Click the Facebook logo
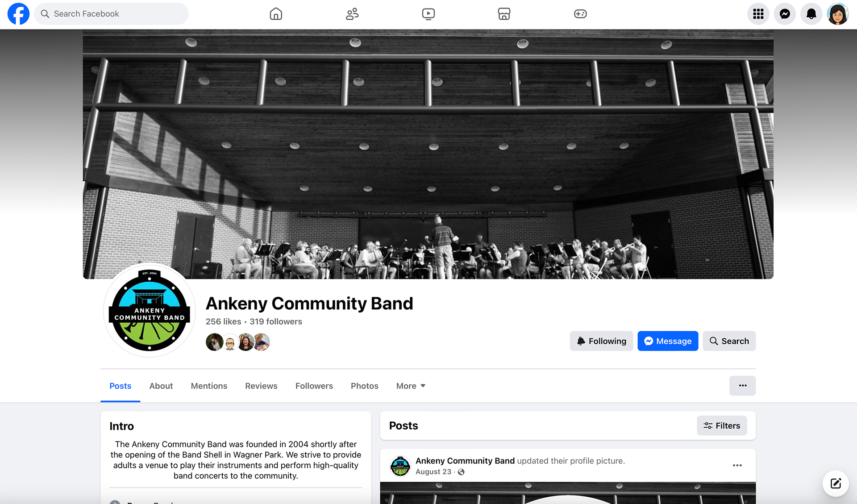 (18, 14)
